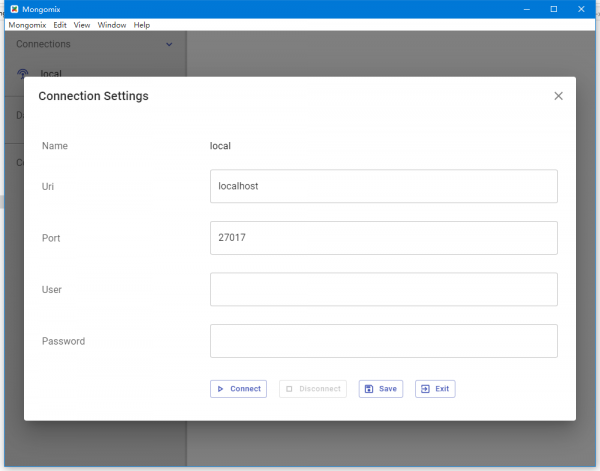Viewport: 600px width, 471px height.
Task: Click the Mongomix app logo in the title bar
Action: coord(15,9)
